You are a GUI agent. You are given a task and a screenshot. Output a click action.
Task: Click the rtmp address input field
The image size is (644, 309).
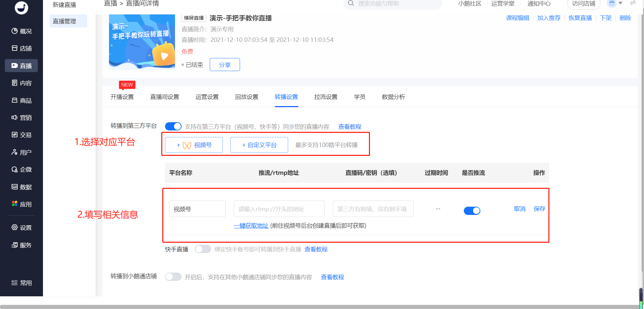click(279, 209)
